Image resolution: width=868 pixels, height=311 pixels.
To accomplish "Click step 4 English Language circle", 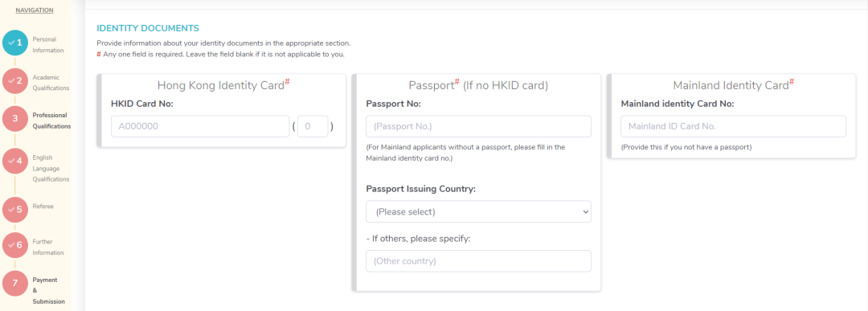I will click(15, 161).
